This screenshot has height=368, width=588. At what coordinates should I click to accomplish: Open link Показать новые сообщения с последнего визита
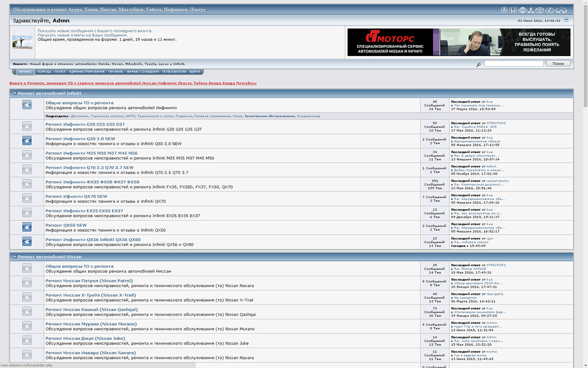click(95, 31)
